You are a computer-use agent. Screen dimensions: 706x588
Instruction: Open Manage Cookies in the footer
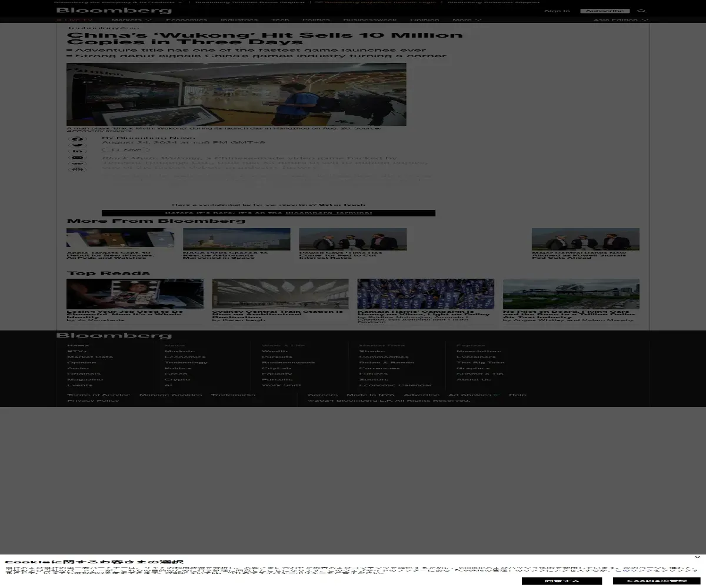point(171,395)
